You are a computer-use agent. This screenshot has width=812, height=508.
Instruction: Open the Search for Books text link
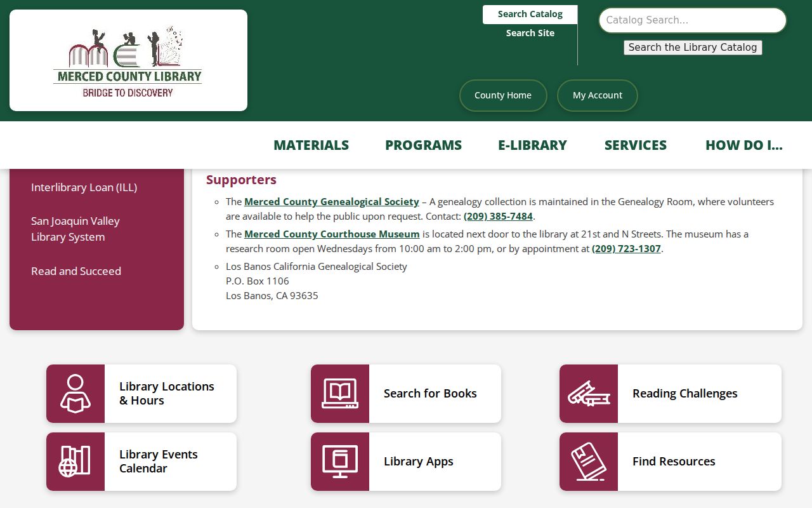pos(430,394)
